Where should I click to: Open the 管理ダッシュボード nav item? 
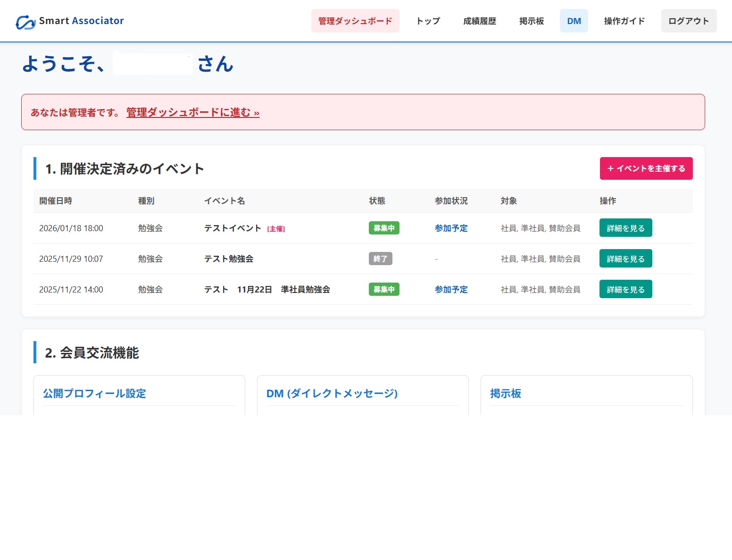355,21
